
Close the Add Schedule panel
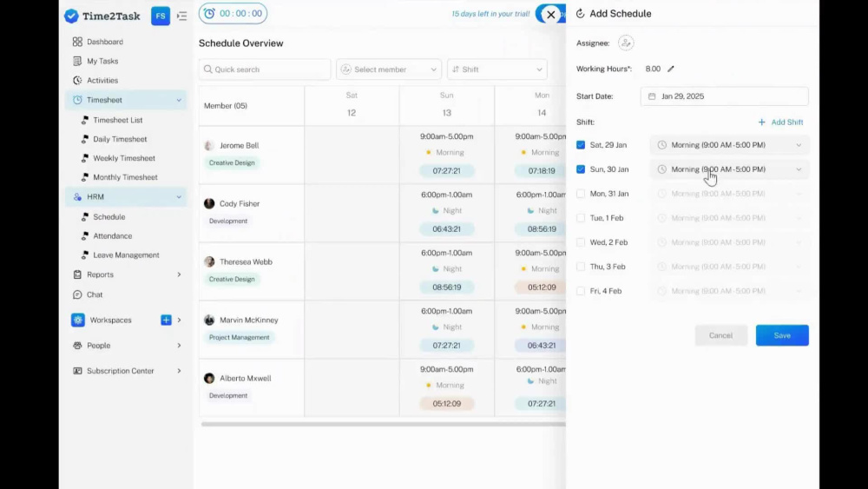click(x=551, y=15)
